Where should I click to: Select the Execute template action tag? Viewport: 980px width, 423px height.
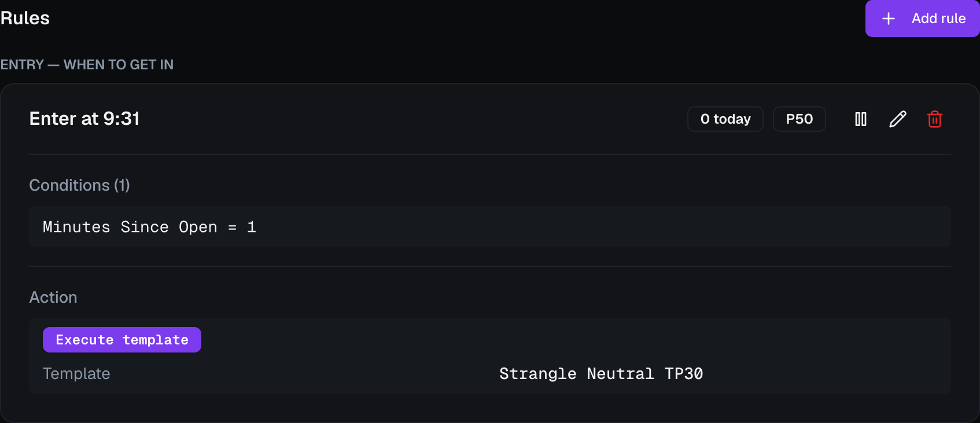[x=122, y=340]
